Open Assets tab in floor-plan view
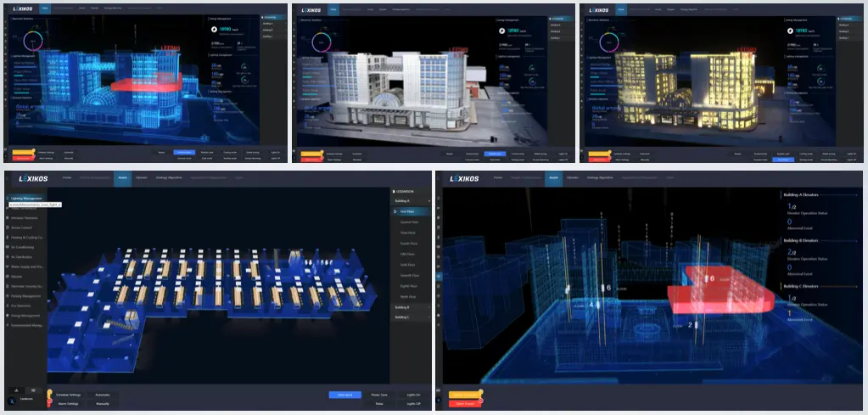The width and height of the screenshot is (868, 415). click(122, 178)
